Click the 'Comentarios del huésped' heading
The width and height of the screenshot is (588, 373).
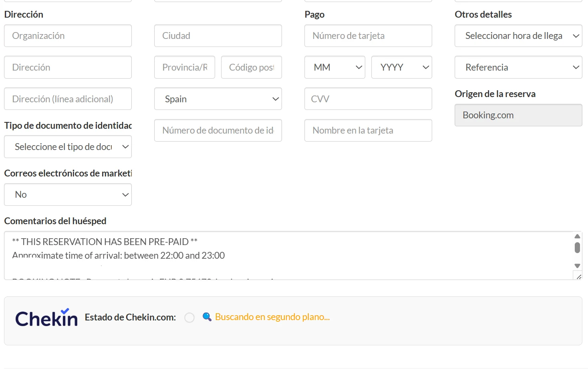(55, 221)
